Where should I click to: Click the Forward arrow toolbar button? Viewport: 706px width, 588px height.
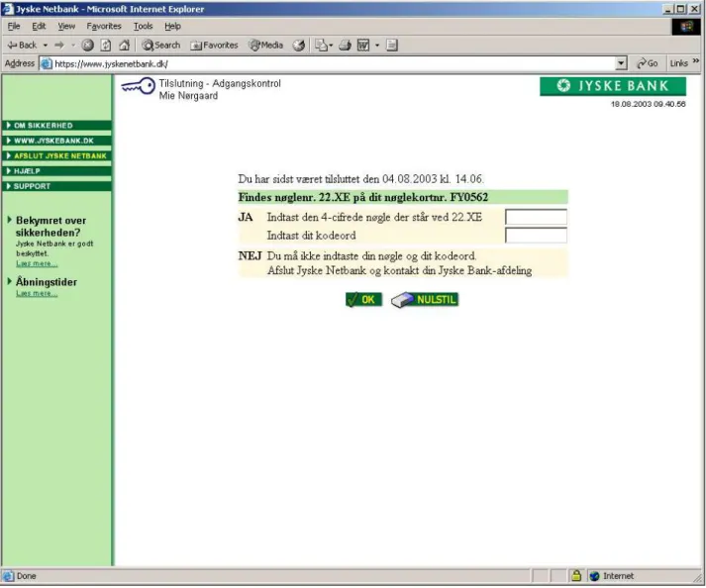point(59,45)
